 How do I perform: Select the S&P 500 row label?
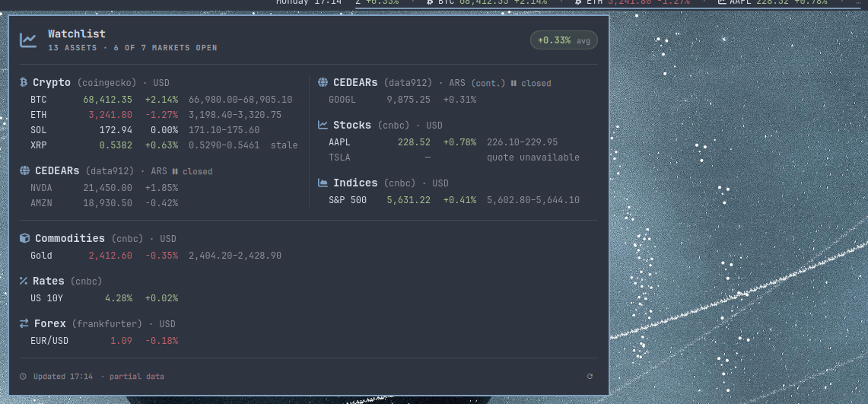point(348,200)
